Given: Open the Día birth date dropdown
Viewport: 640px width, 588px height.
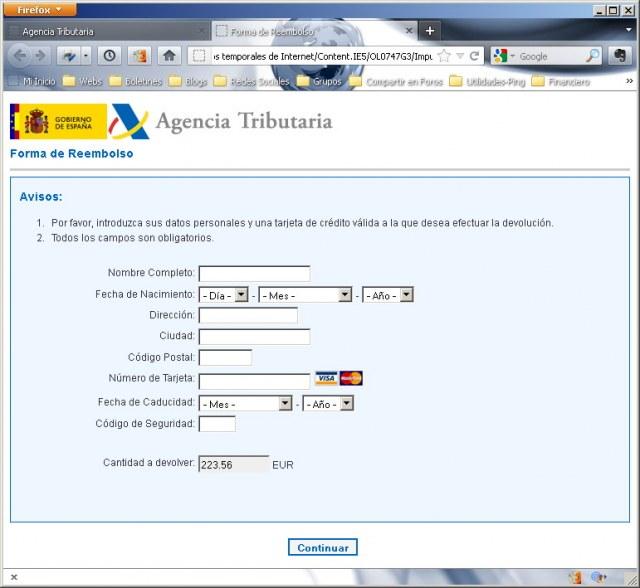Looking at the screenshot, I should [223, 295].
